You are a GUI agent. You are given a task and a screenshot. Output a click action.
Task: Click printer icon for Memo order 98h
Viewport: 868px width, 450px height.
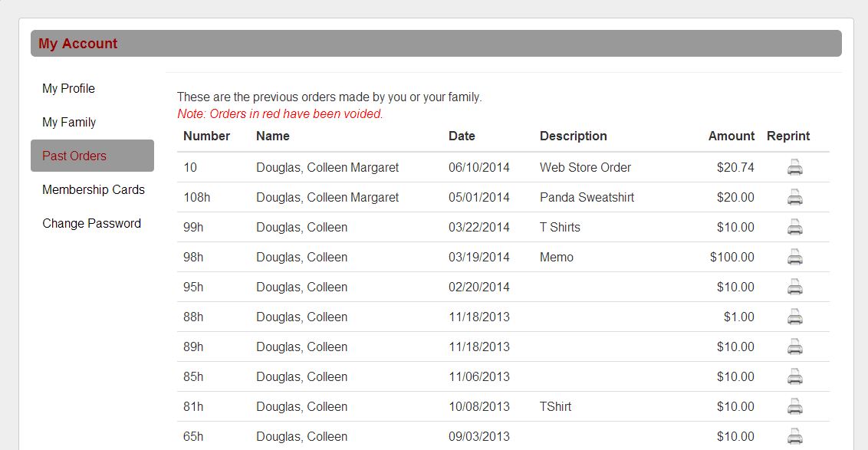coord(795,257)
